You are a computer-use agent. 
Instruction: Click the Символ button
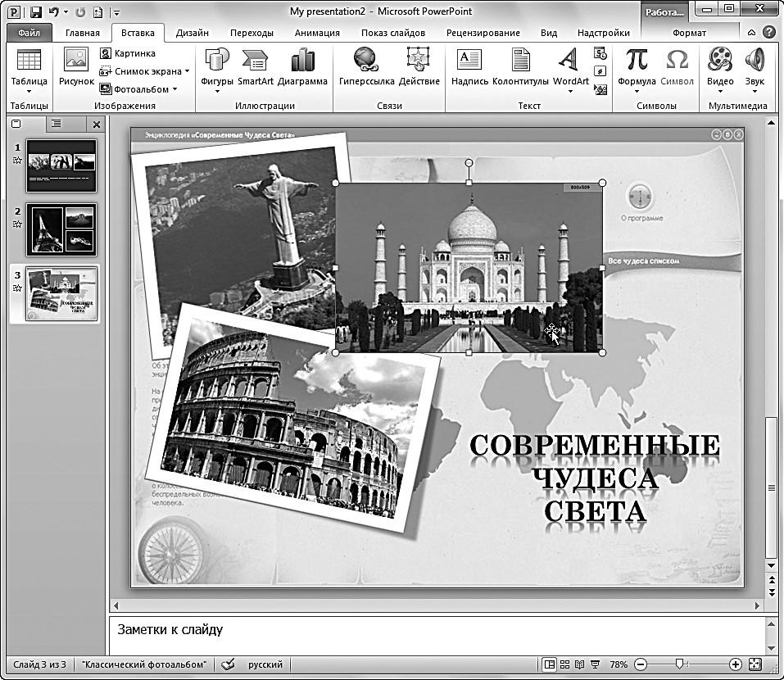tap(677, 67)
